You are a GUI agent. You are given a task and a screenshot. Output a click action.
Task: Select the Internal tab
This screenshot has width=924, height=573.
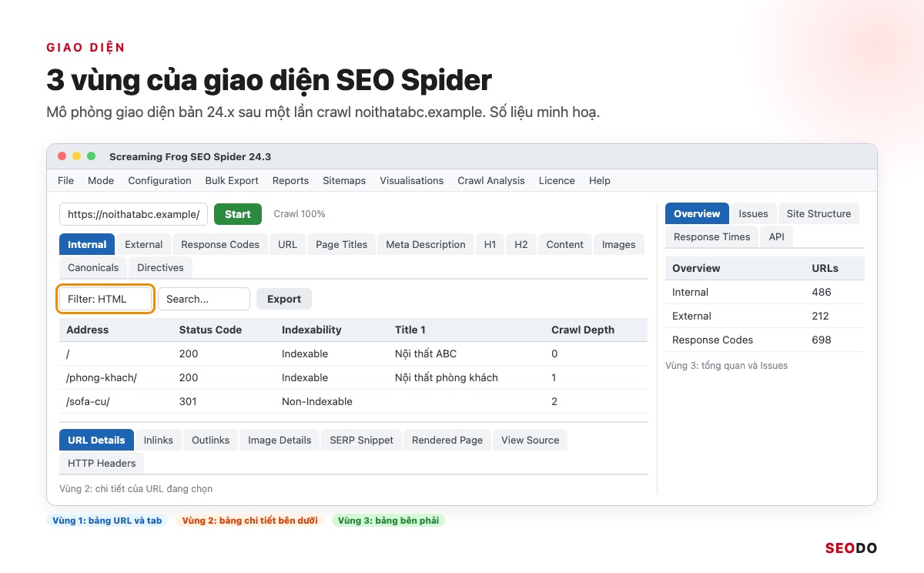pos(87,245)
